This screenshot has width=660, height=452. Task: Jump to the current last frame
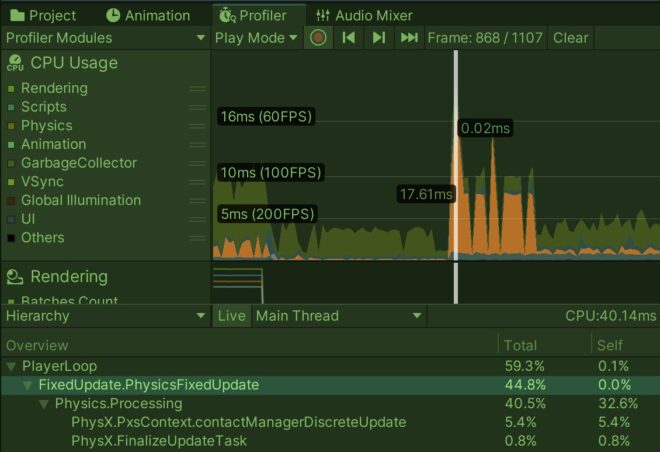pos(408,38)
